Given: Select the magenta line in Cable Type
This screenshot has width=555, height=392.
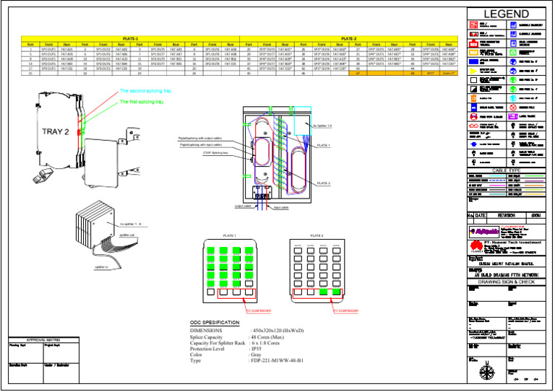Looking at the screenshot, I should [497, 186].
